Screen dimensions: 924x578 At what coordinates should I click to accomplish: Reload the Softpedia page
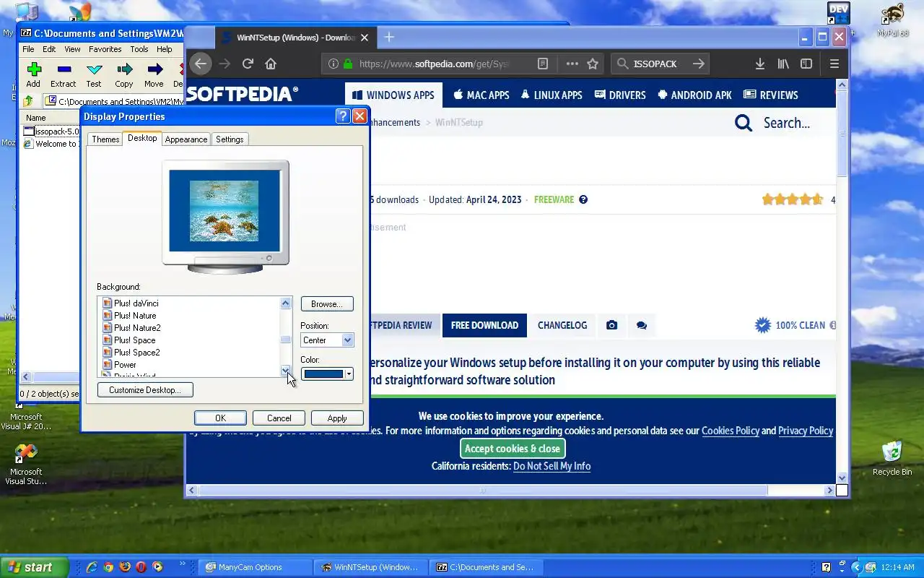pyautogui.click(x=248, y=64)
